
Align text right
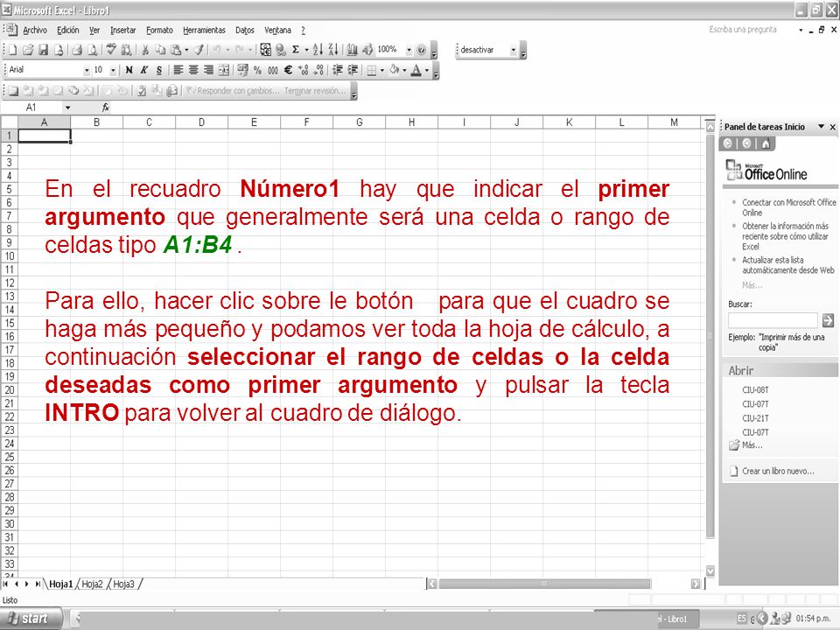pyautogui.click(x=208, y=70)
